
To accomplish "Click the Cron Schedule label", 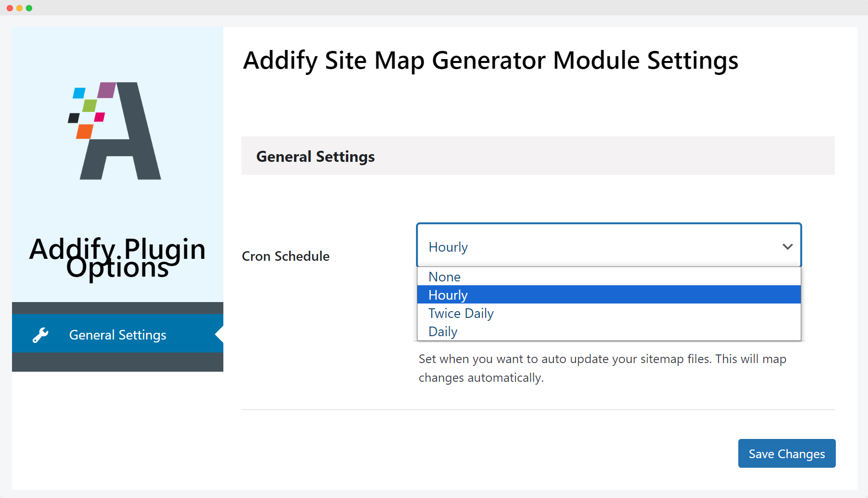I will click(x=286, y=256).
